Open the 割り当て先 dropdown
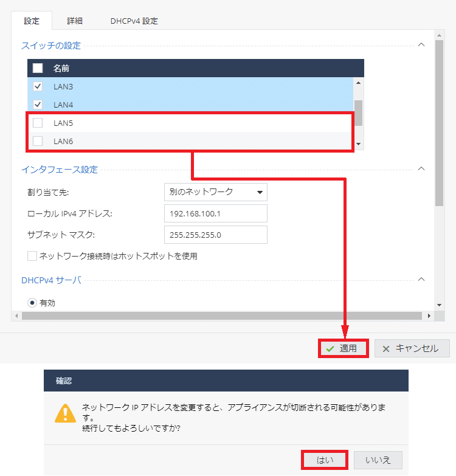456x476 pixels. tap(216, 192)
